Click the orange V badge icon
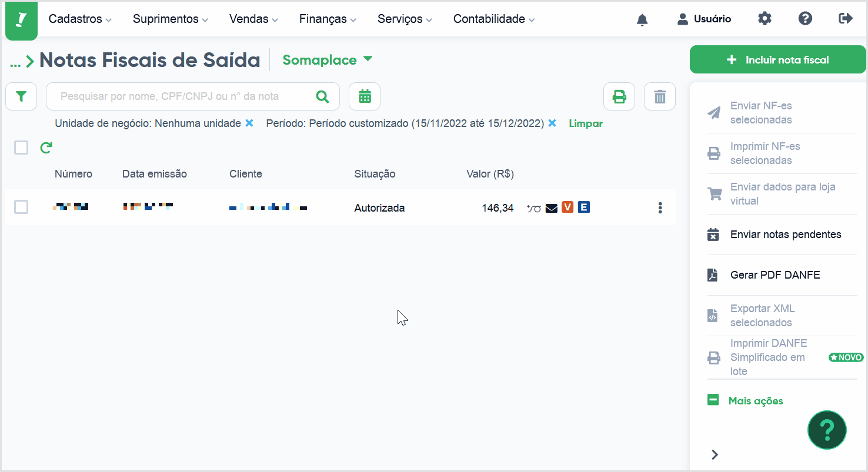The image size is (868, 472). point(567,207)
